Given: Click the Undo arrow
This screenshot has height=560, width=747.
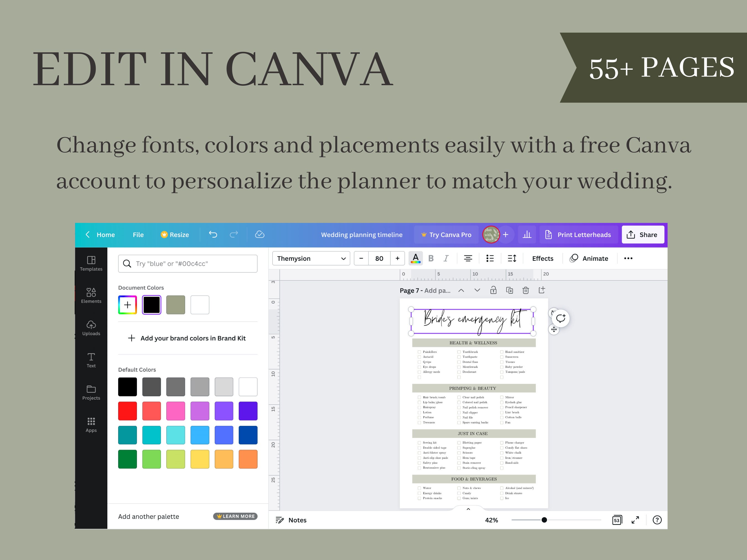Looking at the screenshot, I should click(213, 234).
